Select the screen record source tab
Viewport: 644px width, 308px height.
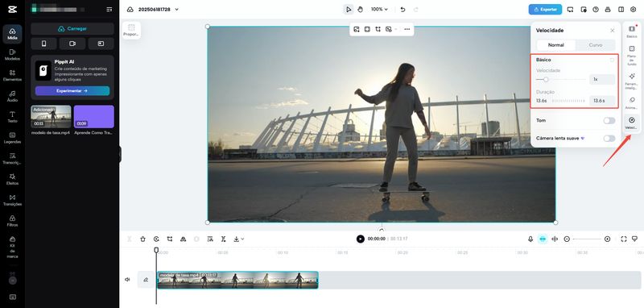(101, 44)
